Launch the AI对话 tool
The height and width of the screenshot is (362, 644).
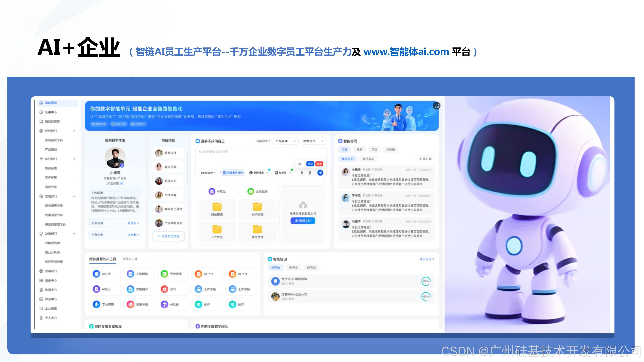click(x=105, y=274)
